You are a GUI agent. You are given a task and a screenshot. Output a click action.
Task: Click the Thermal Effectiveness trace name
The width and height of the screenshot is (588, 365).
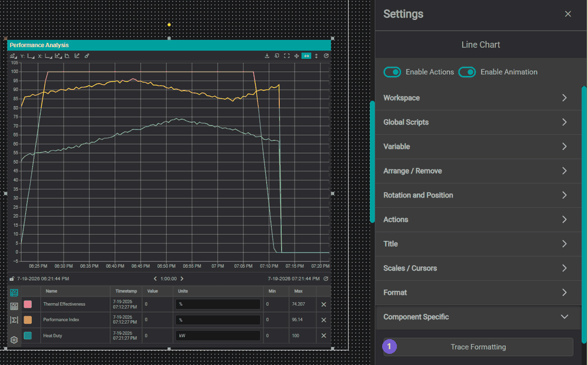(64, 304)
